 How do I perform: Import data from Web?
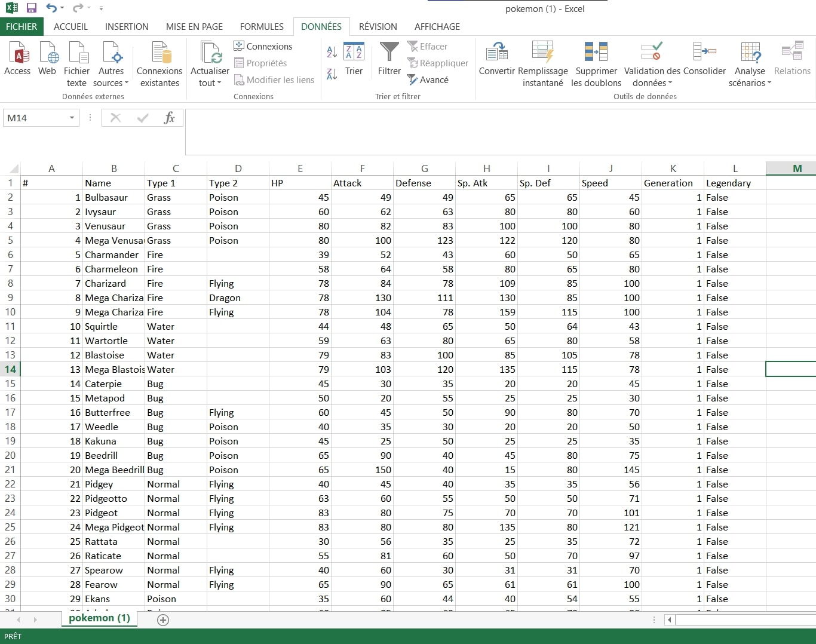[x=47, y=59]
